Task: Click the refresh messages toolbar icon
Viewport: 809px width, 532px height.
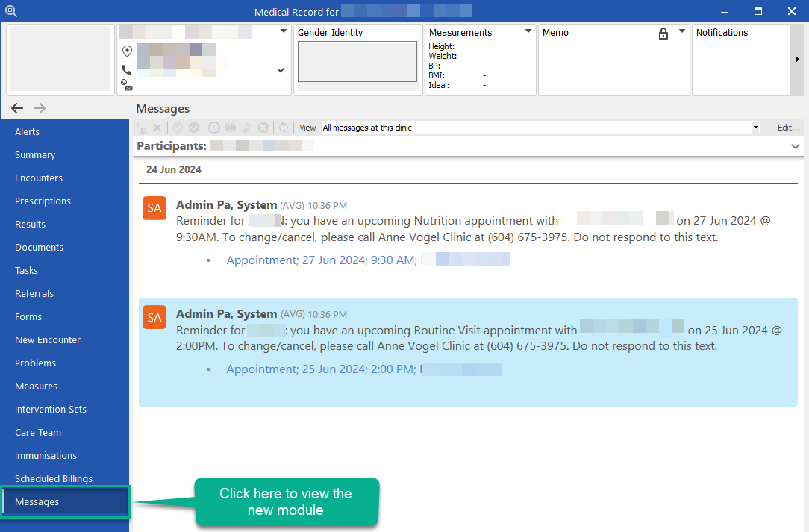Action: pos(284,128)
